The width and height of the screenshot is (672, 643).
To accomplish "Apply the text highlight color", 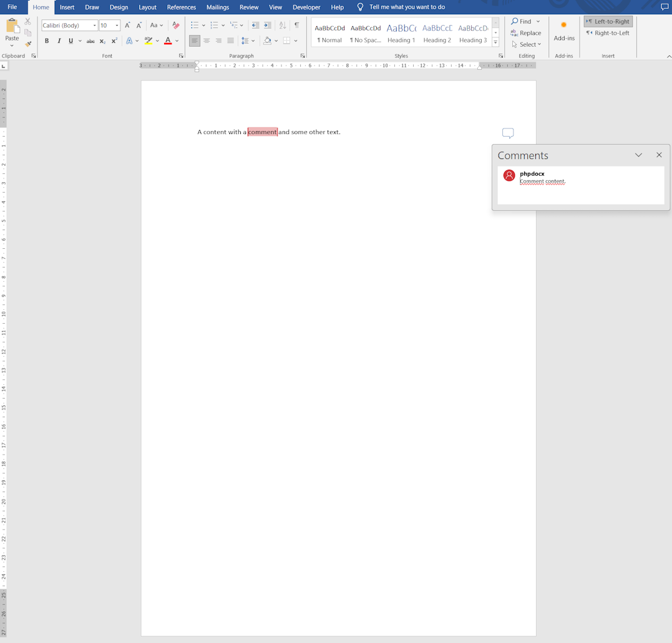I will pyautogui.click(x=149, y=41).
